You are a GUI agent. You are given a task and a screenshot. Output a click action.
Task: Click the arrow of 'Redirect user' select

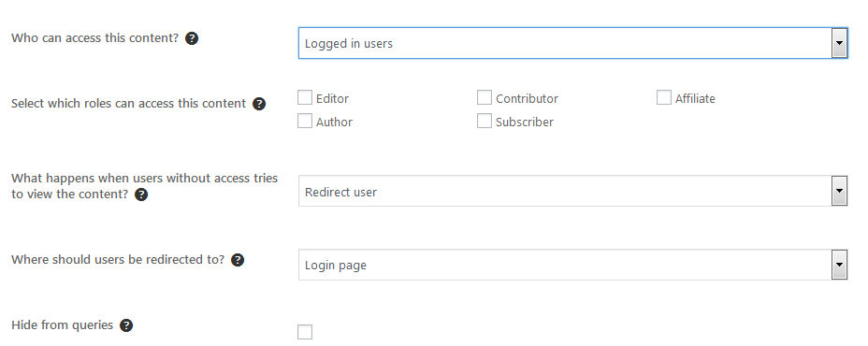coord(839,192)
